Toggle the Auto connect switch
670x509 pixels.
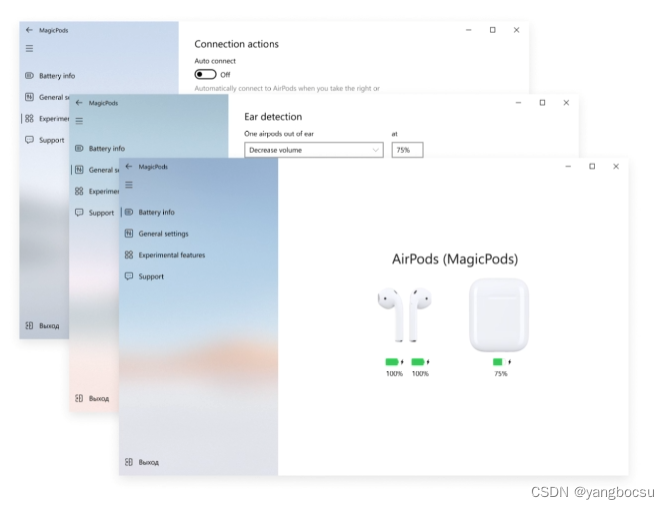206,74
